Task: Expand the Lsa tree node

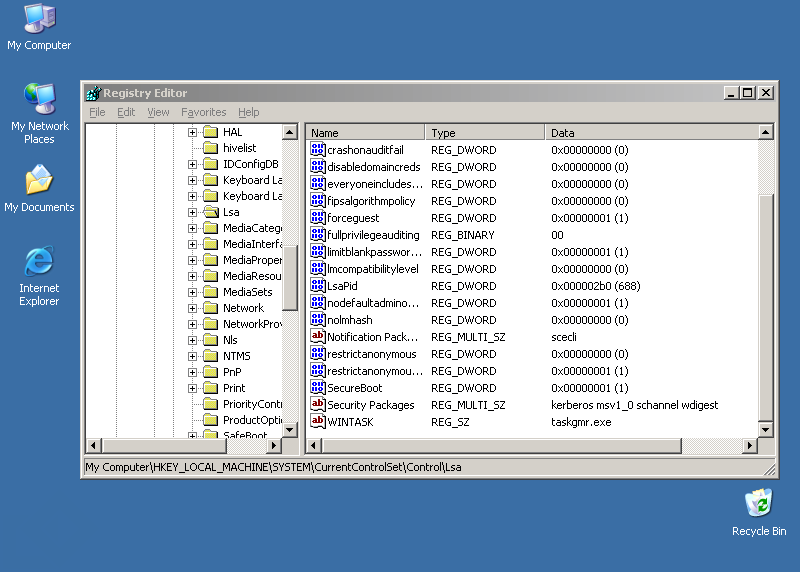Action: click(192, 212)
